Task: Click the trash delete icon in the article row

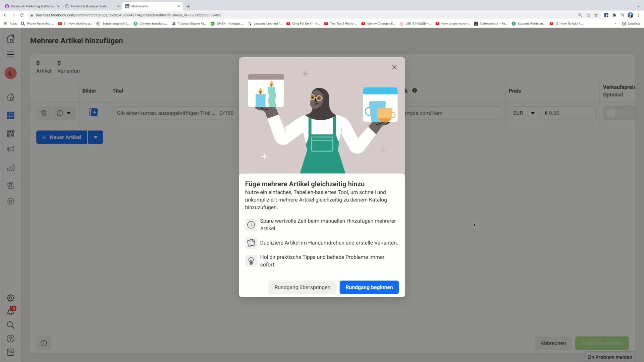Action: (44, 113)
